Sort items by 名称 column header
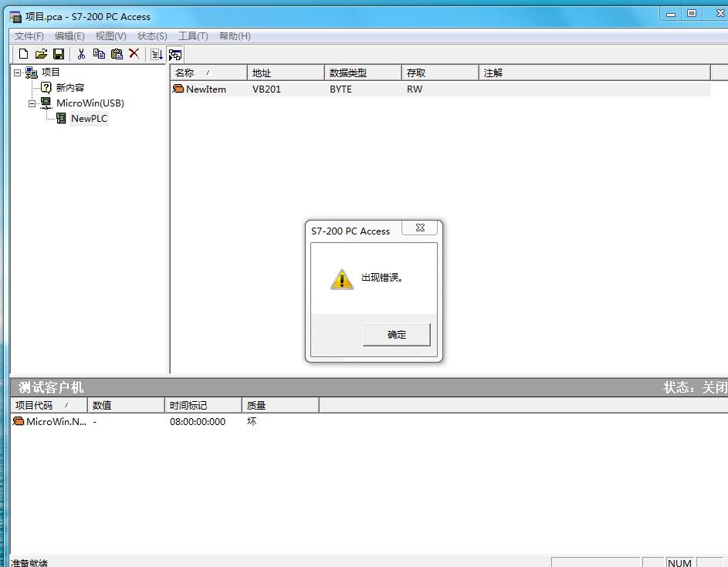728x567 pixels. [208, 73]
